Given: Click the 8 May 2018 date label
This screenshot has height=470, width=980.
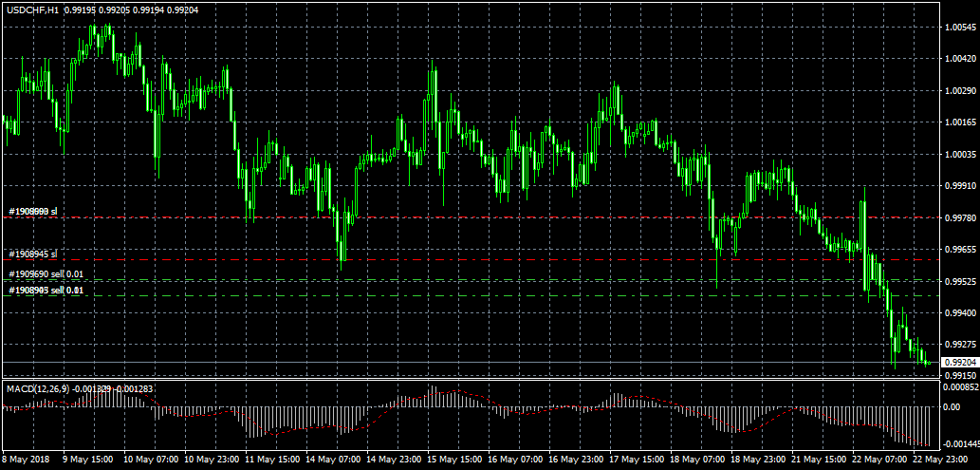Looking at the screenshot, I should (28, 459).
